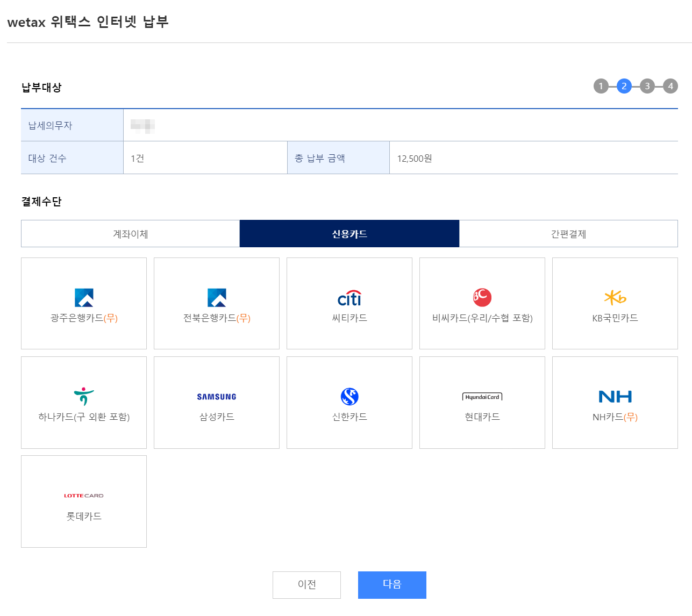Viewport: 692px width, 616px height.
Task: Click the 12,500원 total amount value
Action: click(415, 159)
